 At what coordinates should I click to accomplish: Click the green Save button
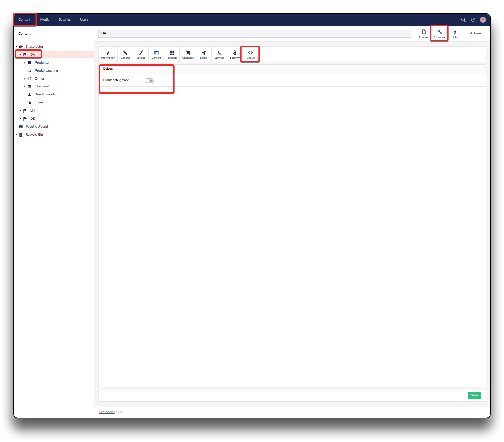[x=474, y=395]
